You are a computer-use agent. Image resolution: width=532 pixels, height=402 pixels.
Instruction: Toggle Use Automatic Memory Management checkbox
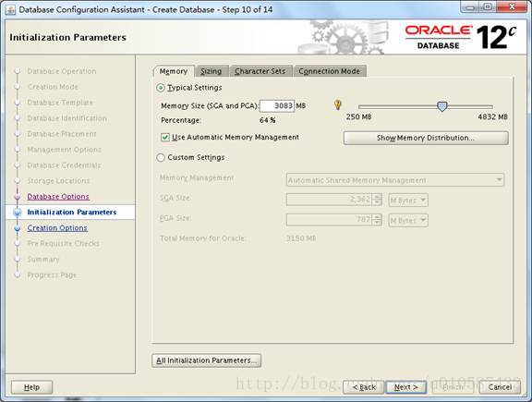point(165,138)
